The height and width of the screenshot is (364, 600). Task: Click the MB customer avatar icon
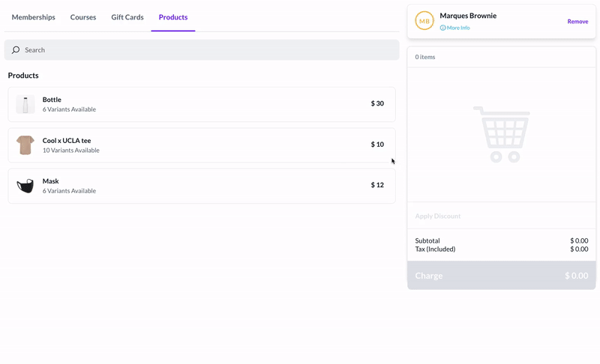424,21
